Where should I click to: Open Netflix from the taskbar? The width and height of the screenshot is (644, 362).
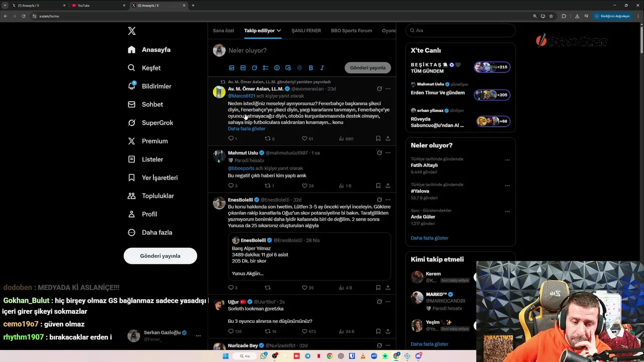[x=318, y=356]
